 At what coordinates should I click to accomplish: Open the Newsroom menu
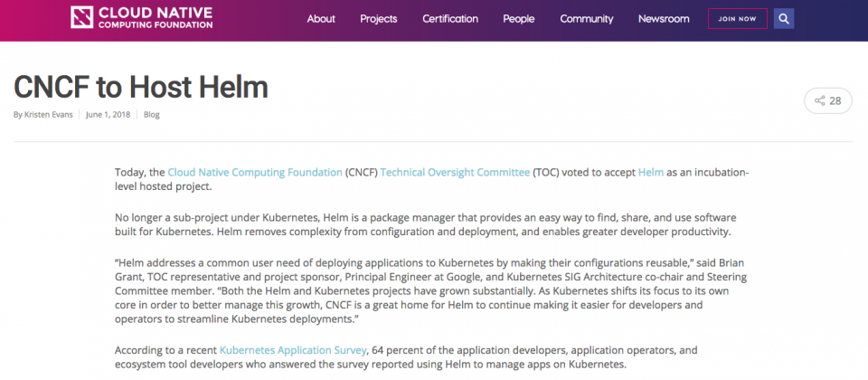click(x=664, y=19)
